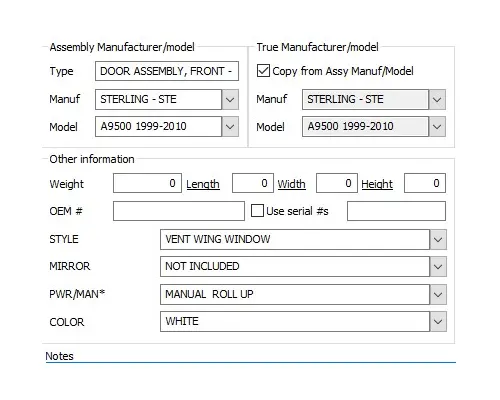Click the Width link

[291, 184]
